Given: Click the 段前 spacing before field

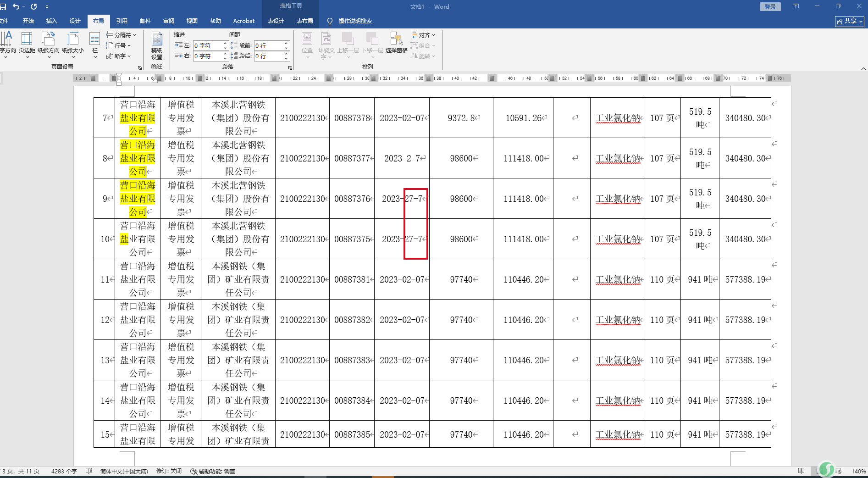Looking at the screenshot, I should click(269, 45).
